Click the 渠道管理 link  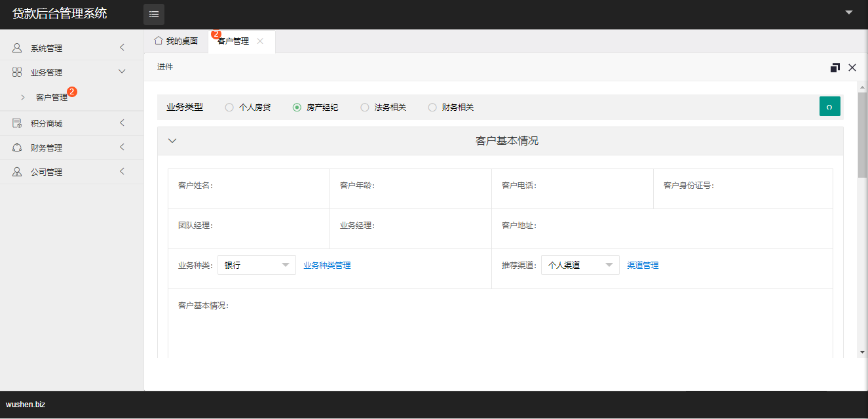pos(643,266)
